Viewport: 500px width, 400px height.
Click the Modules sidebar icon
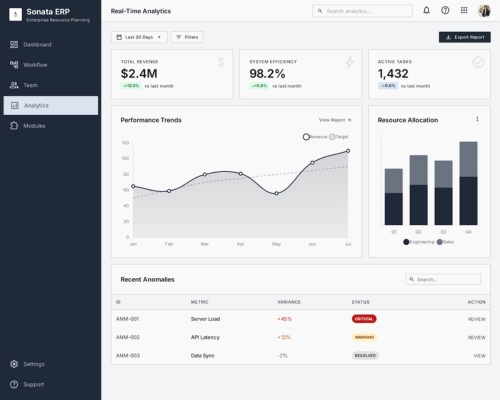[x=14, y=126]
